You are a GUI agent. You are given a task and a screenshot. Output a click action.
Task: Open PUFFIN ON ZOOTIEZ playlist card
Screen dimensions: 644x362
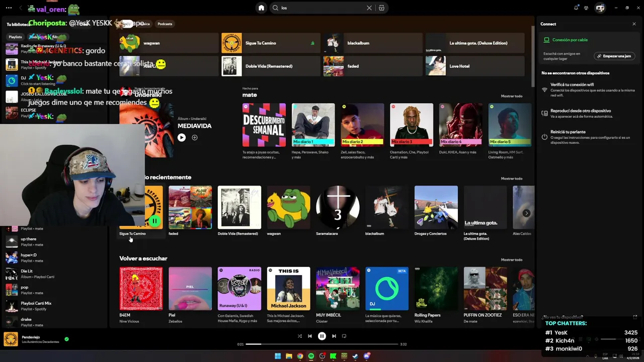tap(485, 295)
